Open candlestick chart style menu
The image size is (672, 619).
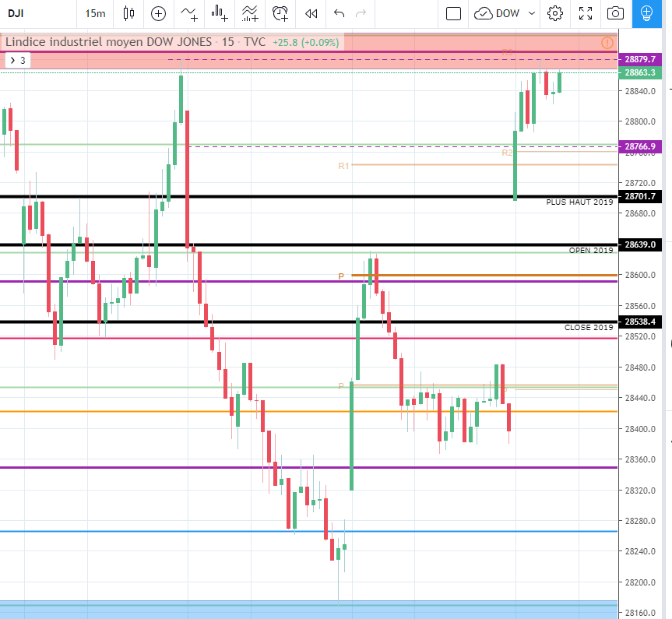(128, 13)
